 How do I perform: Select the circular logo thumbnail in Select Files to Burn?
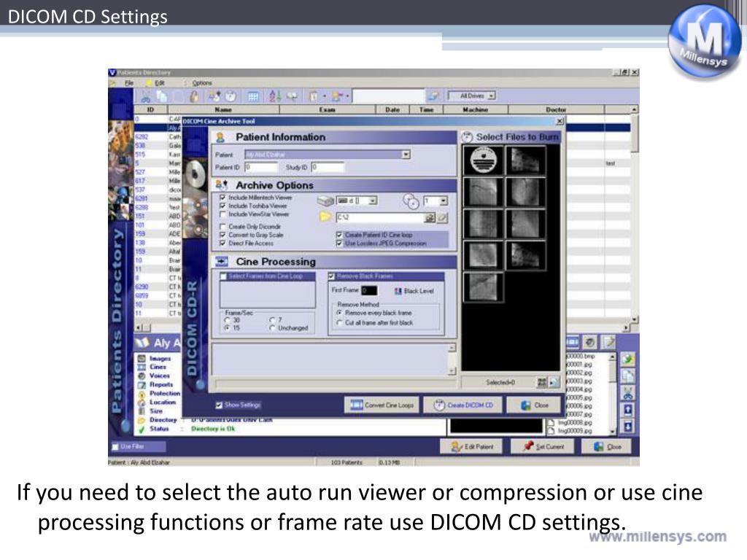coord(483,160)
